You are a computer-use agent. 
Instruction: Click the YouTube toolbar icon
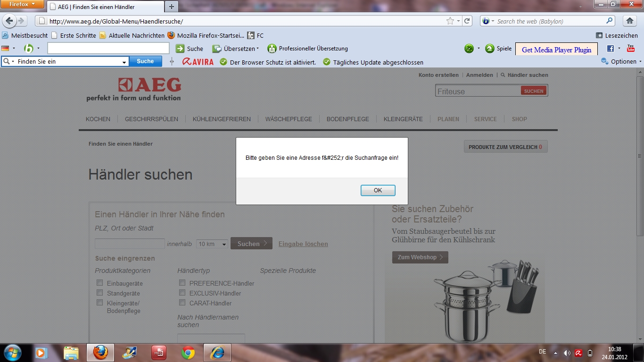click(x=631, y=49)
